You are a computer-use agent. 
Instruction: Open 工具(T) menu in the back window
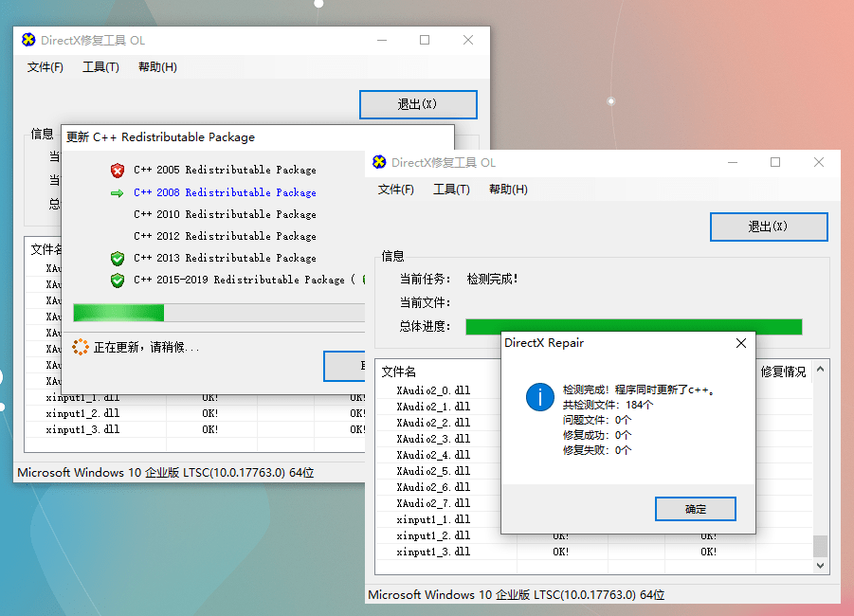click(100, 67)
